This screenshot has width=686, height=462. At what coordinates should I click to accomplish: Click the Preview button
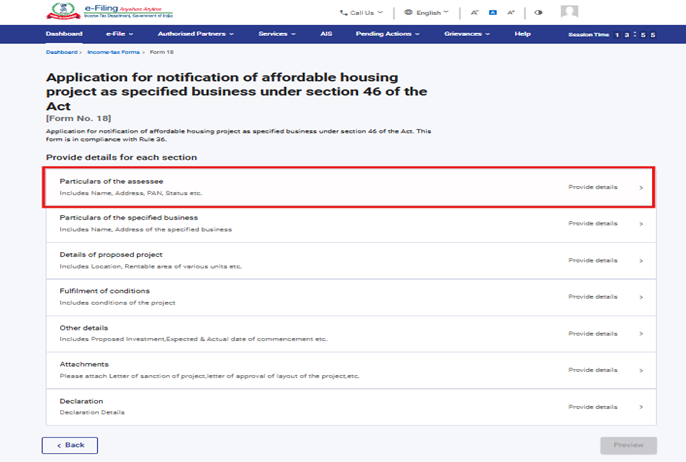628,445
